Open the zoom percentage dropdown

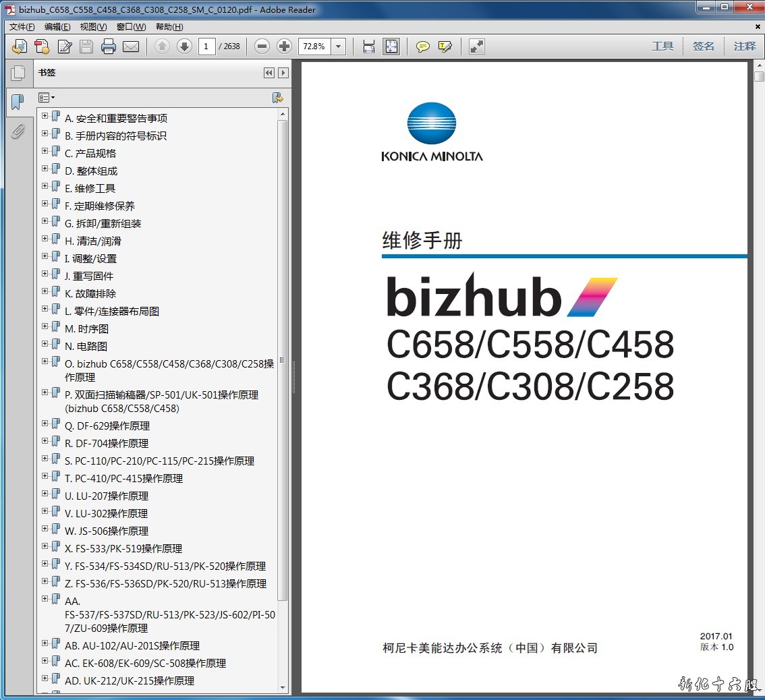click(339, 47)
